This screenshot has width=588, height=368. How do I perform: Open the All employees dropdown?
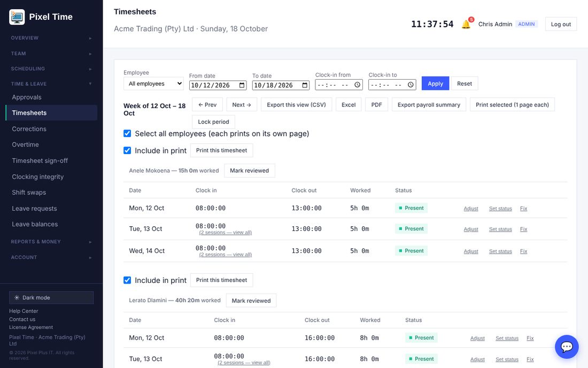(x=154, y=83)
